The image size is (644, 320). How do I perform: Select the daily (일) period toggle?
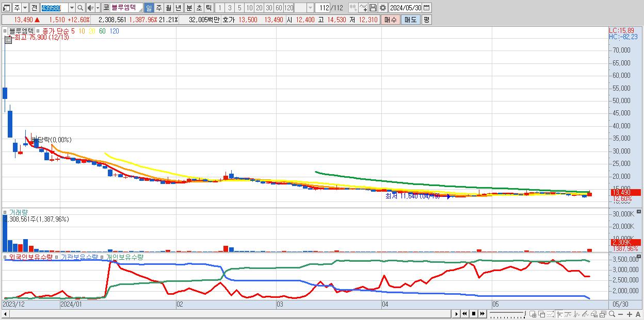[149, 8]
